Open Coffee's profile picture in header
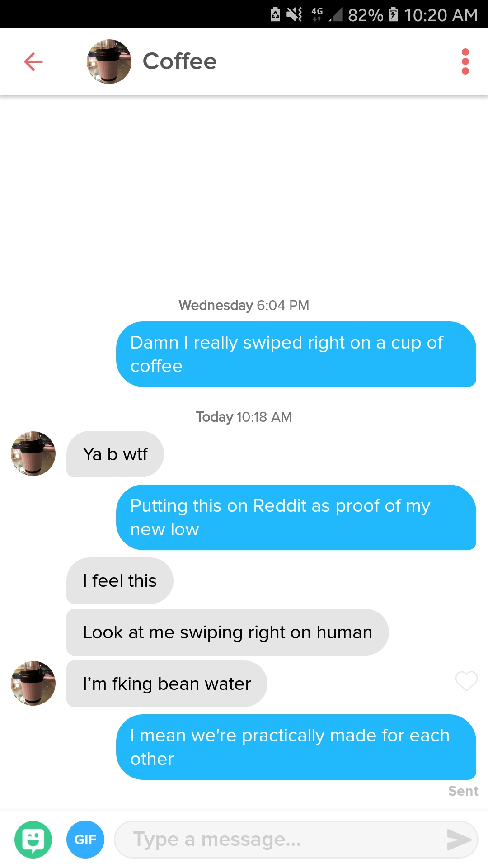 click(x=109, y=61)
